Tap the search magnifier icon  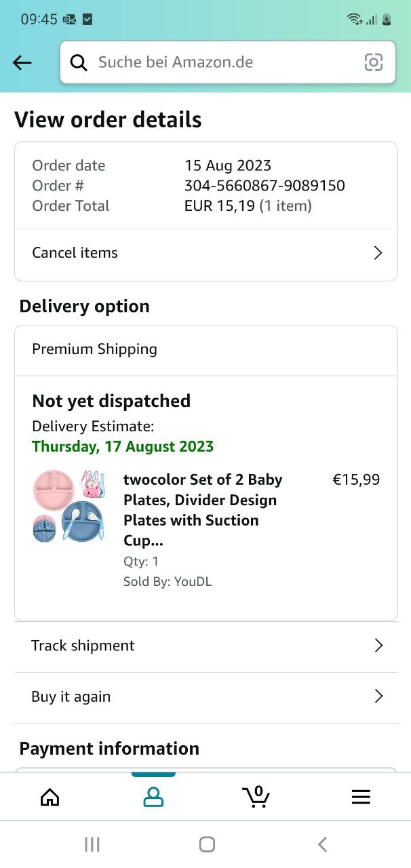tap(79, 63)
